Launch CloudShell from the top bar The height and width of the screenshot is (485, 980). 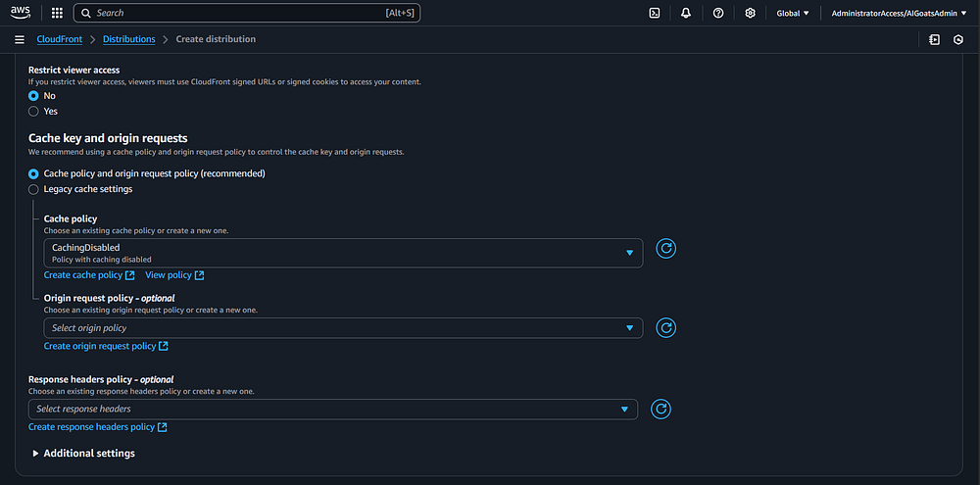(655, 14)
